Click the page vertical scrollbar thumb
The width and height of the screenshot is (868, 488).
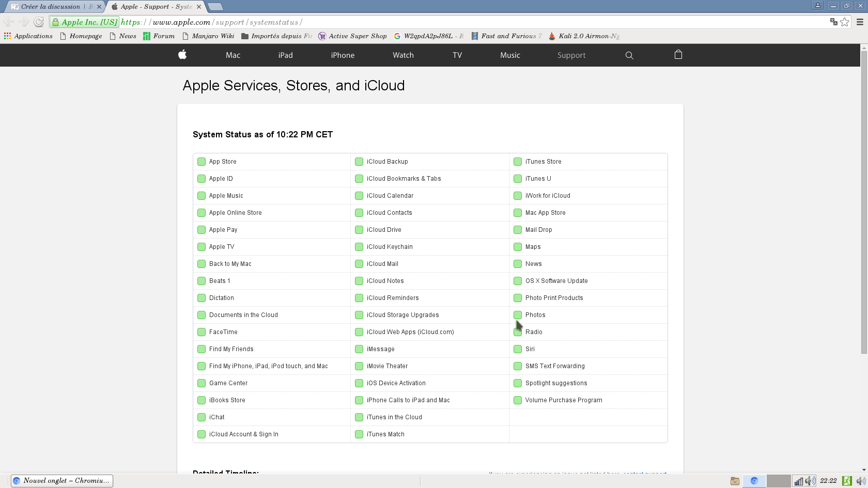[864, 201]
